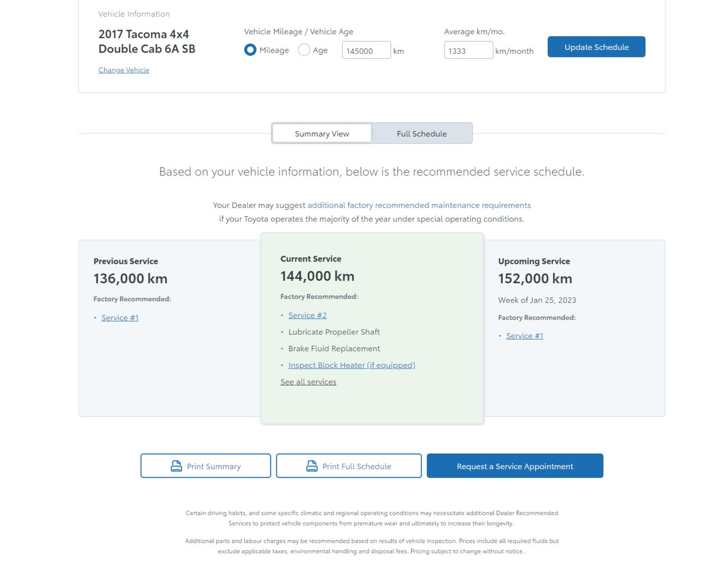This screenshot has height=588, width=717.
Task: Click the Lubricate Propeller Shaft item
Action: click(x=334, y=332)
